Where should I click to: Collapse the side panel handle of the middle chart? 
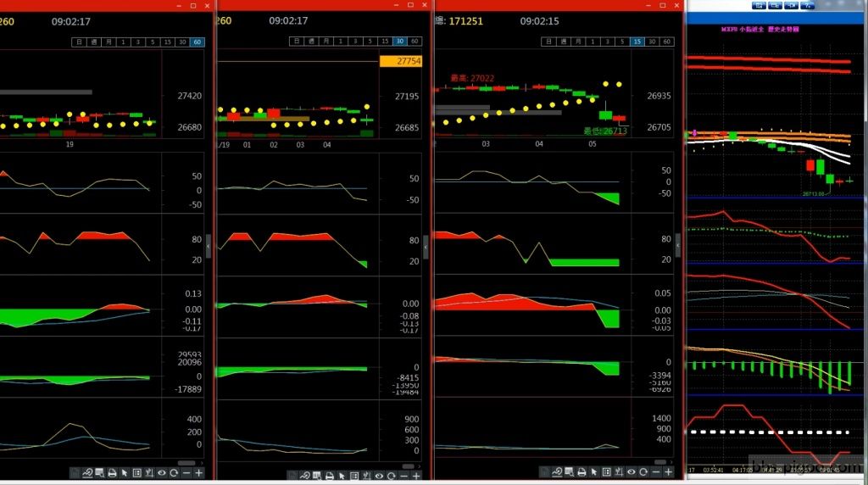click(426, 244)
